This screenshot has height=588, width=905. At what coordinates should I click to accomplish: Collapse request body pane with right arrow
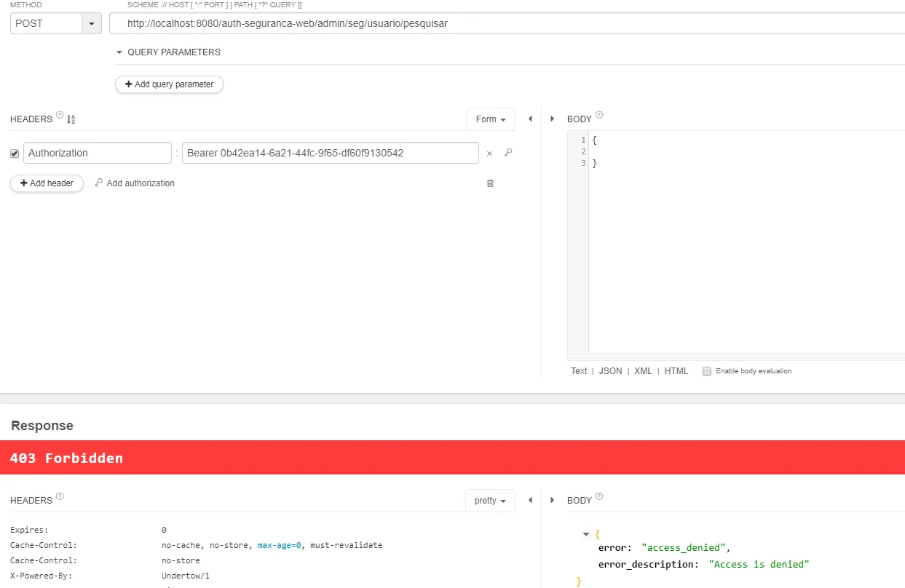click(x=552, y=119)
